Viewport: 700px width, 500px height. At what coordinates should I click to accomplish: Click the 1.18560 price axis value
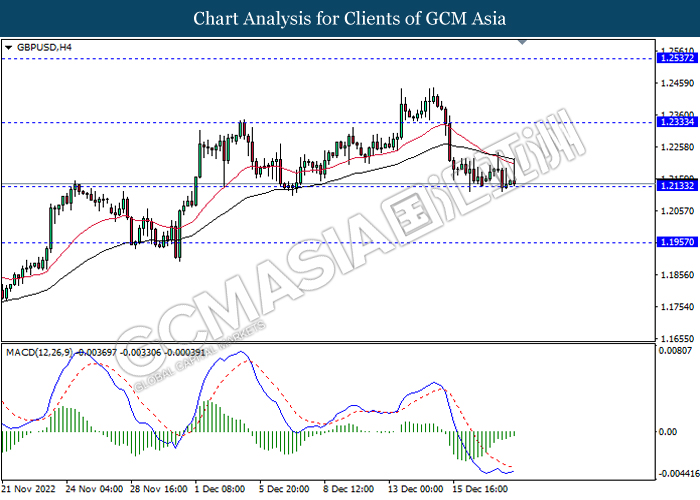(677, 275)
